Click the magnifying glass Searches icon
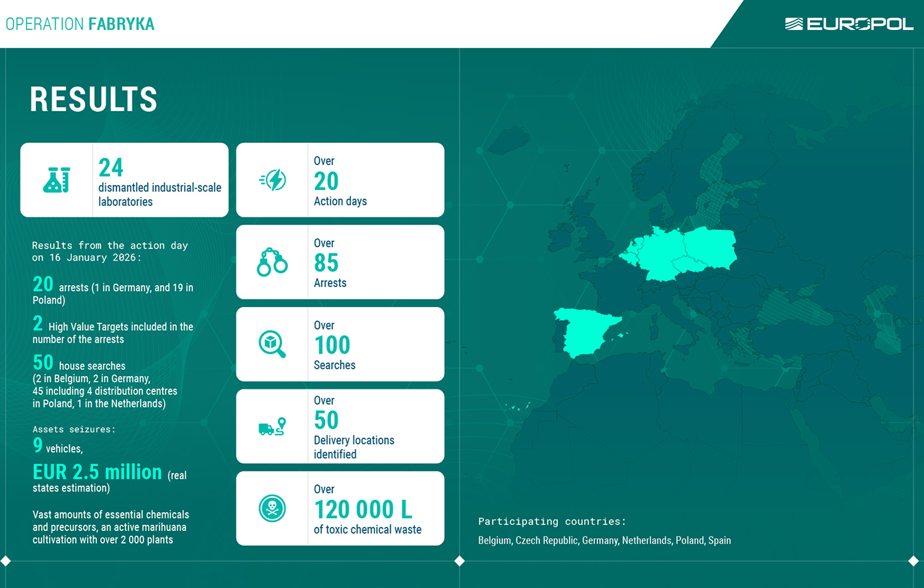Screen dimensions: 924x588 272,344
